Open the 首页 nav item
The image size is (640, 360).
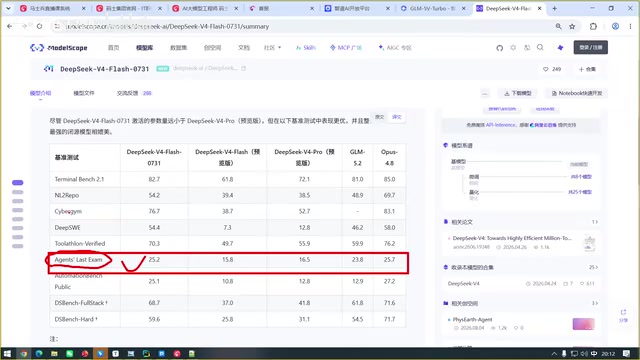point(113,48)
